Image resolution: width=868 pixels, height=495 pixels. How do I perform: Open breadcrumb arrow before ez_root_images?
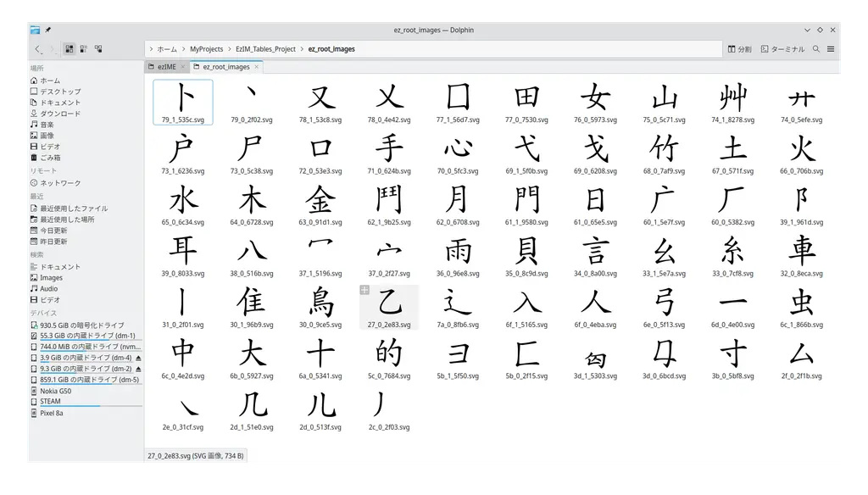(x=303, y=49)
